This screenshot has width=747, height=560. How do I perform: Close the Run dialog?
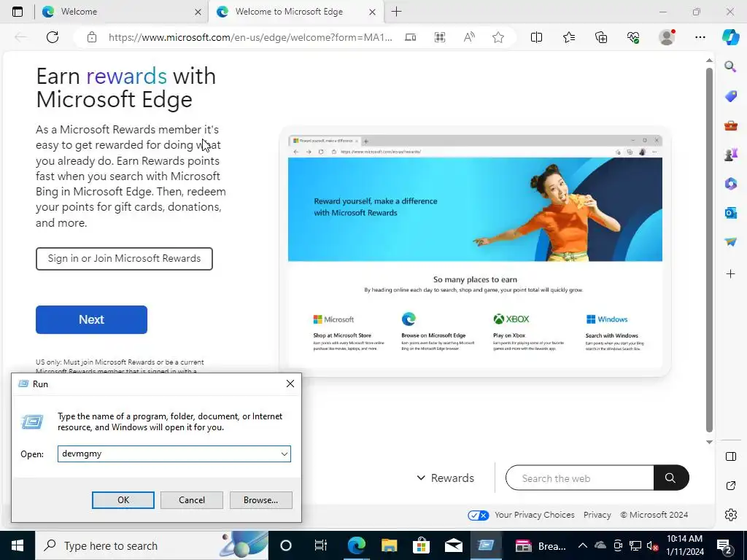click(x=290, y=384)
